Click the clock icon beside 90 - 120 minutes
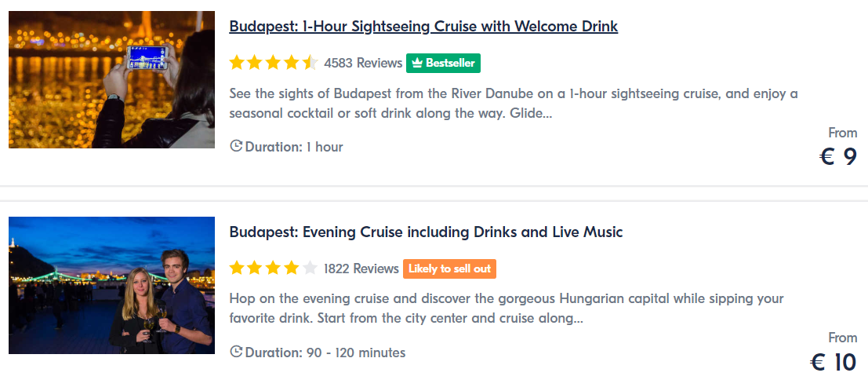 click(236, 353)
